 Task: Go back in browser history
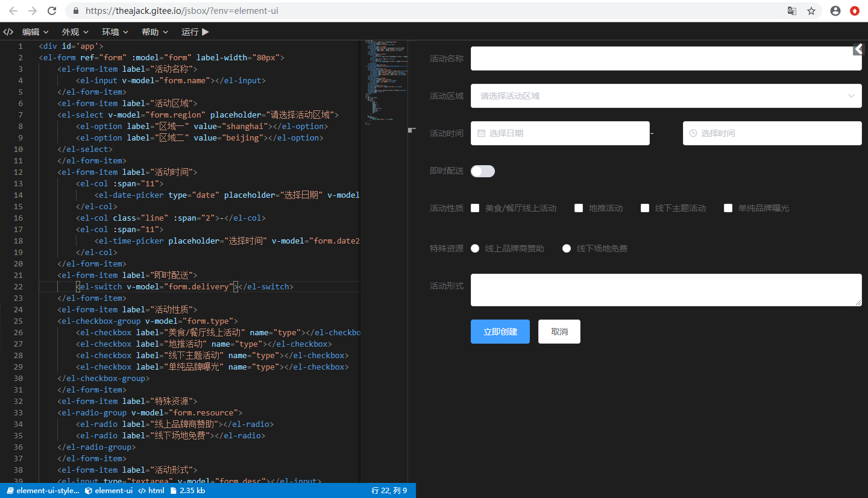click(x=13, y=11)
